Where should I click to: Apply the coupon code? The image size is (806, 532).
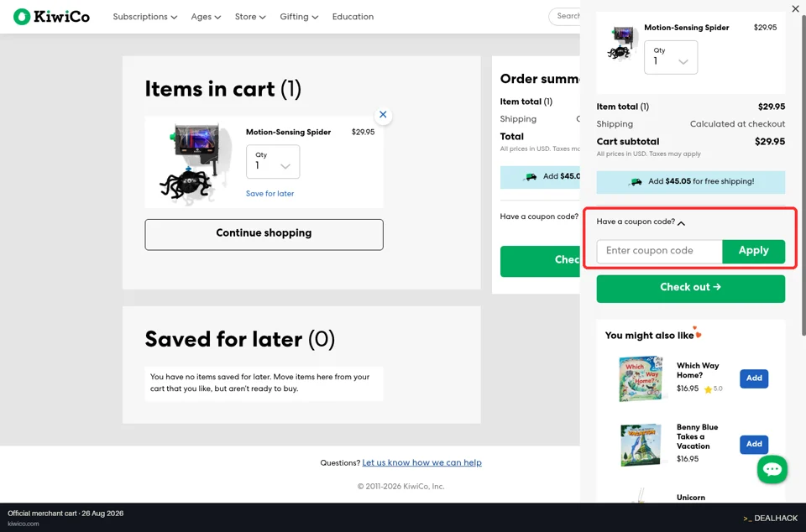(754, 251)
